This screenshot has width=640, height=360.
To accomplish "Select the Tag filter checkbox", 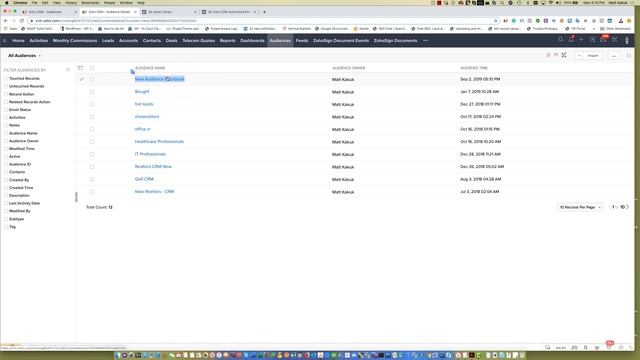I will (6, 227).
